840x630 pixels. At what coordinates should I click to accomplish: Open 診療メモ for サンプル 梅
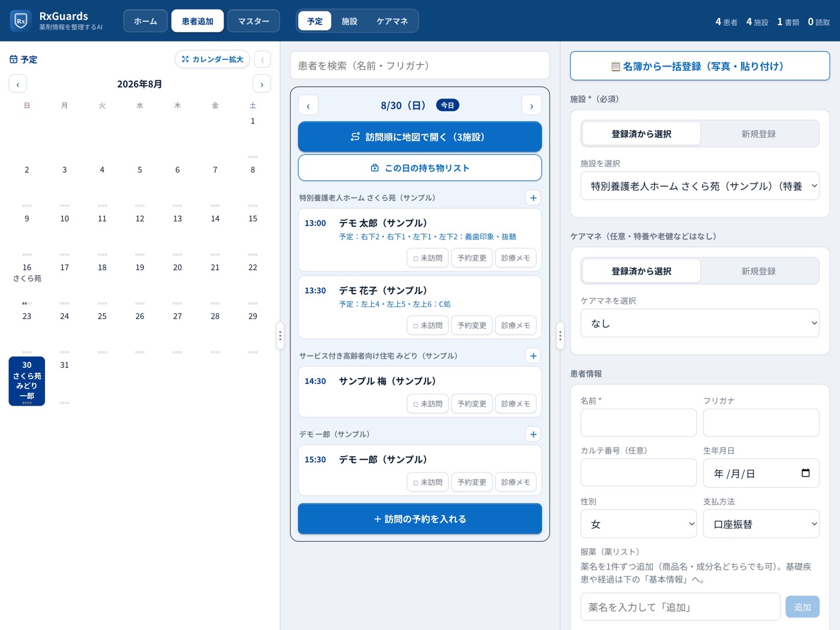[x=515, y=404]
